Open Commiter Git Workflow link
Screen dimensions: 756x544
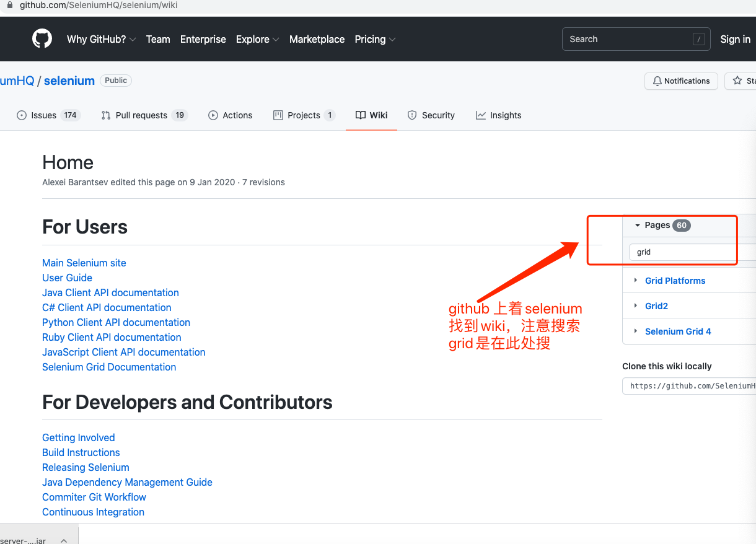(x=94, y=497)
